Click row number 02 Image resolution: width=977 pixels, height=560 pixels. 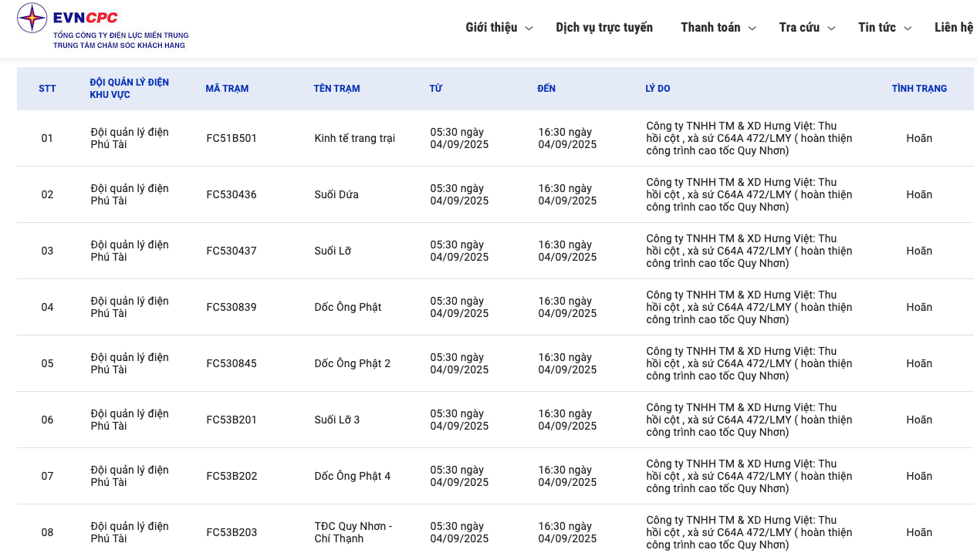[x=47, y=194]
